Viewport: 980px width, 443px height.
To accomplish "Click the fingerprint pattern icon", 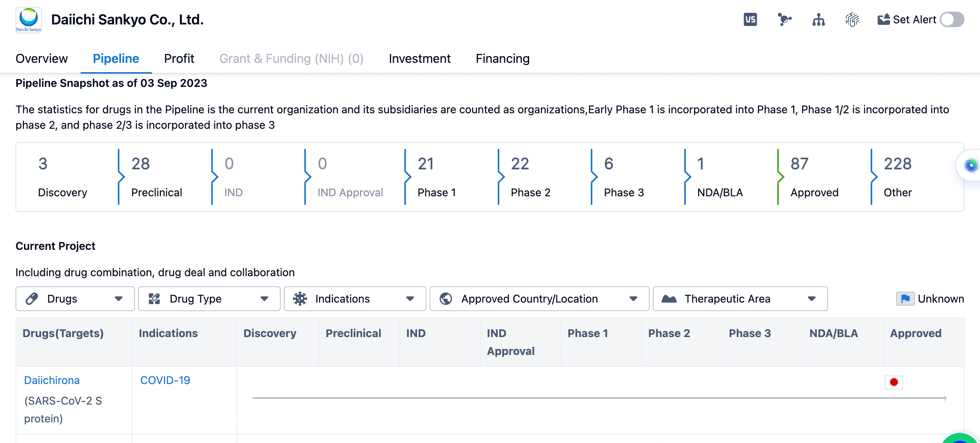I will (x=852, y=19).
